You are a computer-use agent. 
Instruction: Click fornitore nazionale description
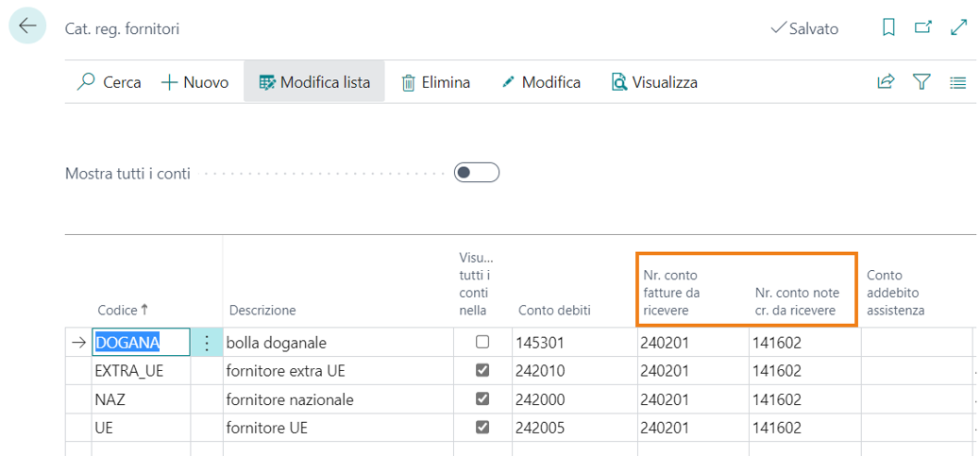coord(338,399)
